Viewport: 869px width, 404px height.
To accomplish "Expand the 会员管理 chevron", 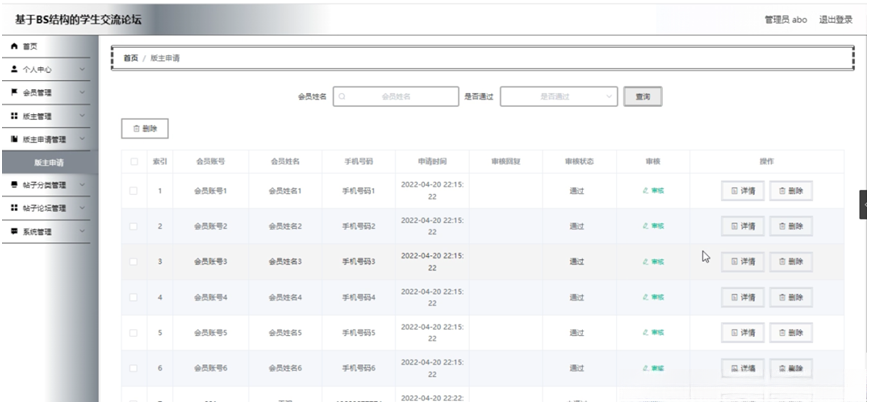I will tap(82, 93).
